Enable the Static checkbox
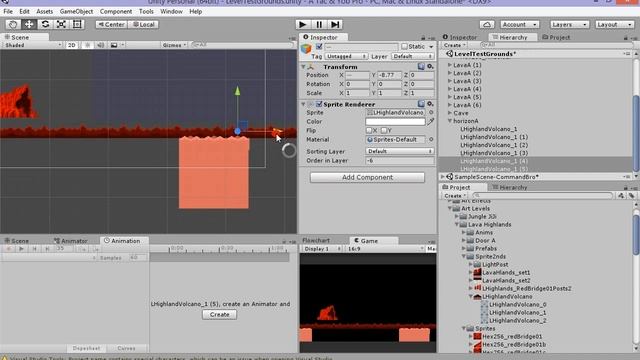The height and width of the screenshot is (360, 640). [x=404, y=47]
